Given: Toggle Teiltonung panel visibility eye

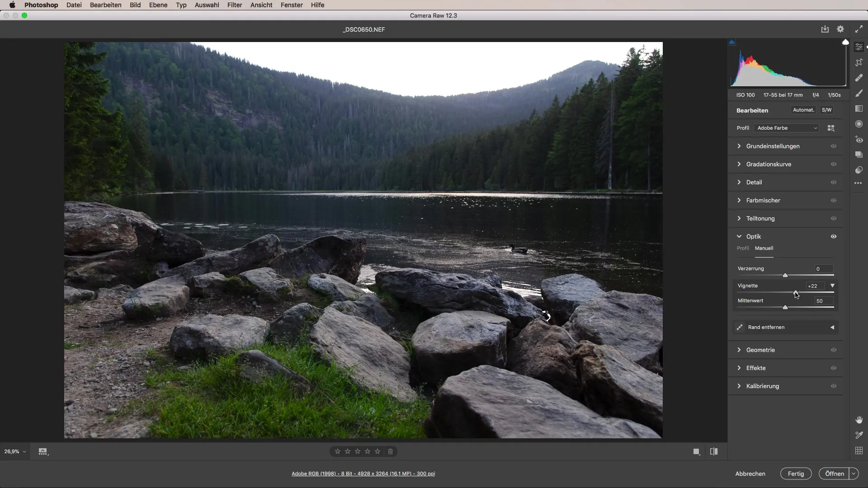Looking at the screenshot, I should coord(834,219).
